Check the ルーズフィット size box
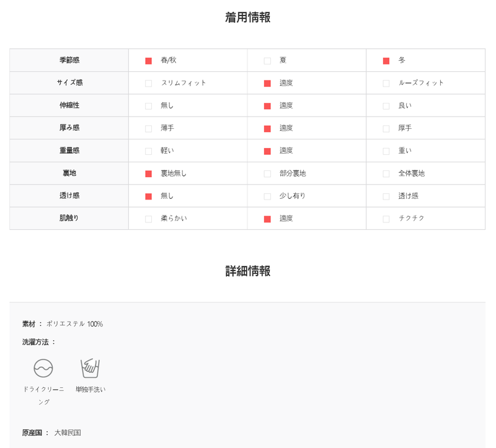The width and height of the screenshot is (496, 448). [386, 84]
